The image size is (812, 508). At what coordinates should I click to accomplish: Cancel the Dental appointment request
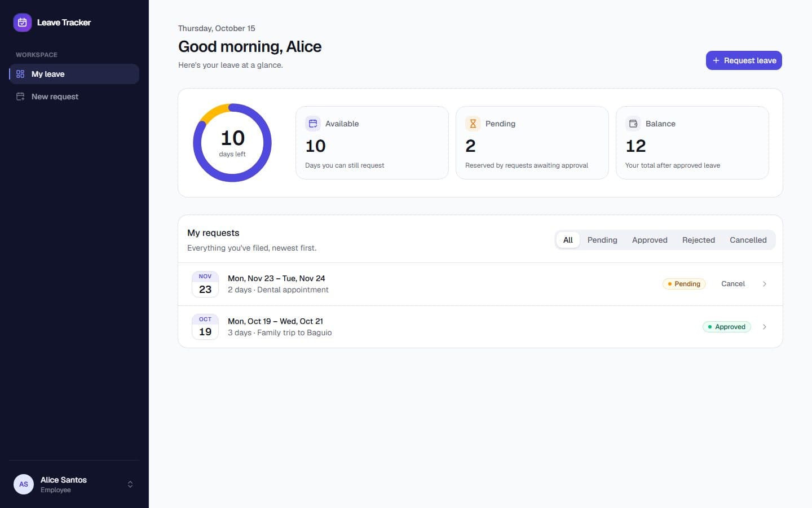click(x=733, y=284)
